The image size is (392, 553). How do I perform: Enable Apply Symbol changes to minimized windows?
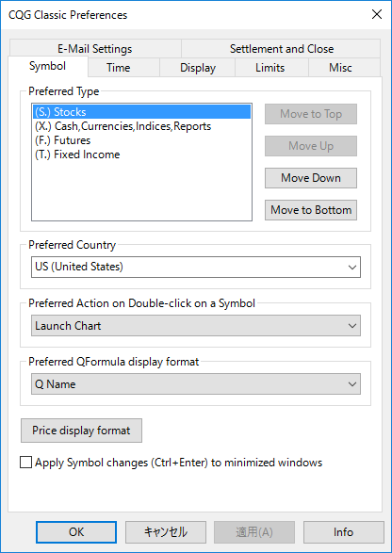(25, 463)
